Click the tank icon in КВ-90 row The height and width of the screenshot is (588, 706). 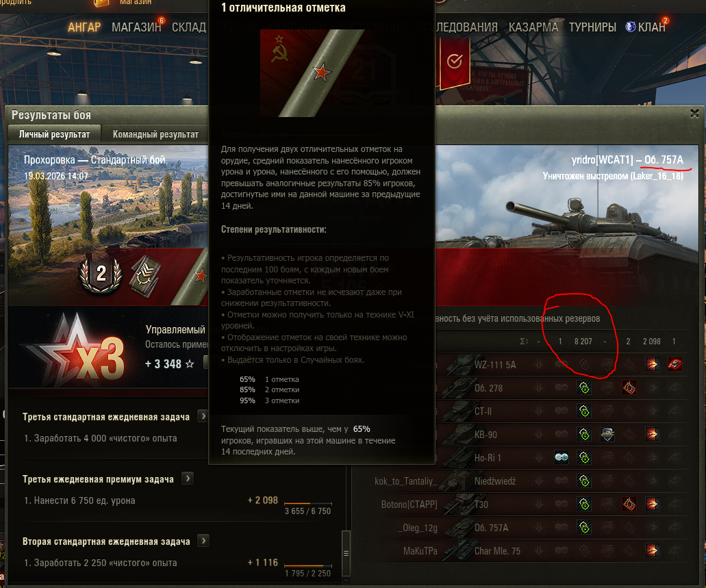pos(607,435)
